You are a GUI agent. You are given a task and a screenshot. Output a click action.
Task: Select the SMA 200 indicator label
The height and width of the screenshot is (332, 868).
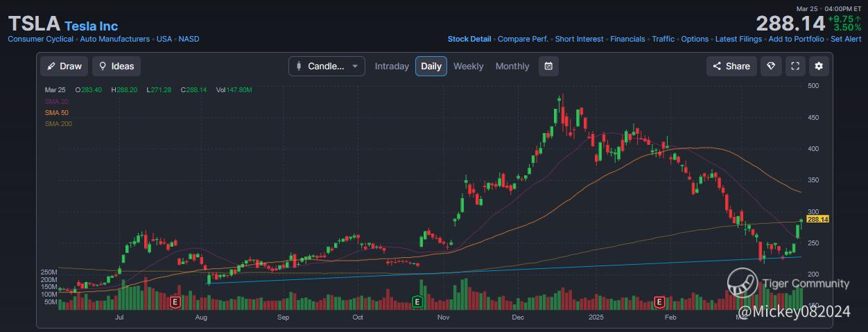point(58,123)
